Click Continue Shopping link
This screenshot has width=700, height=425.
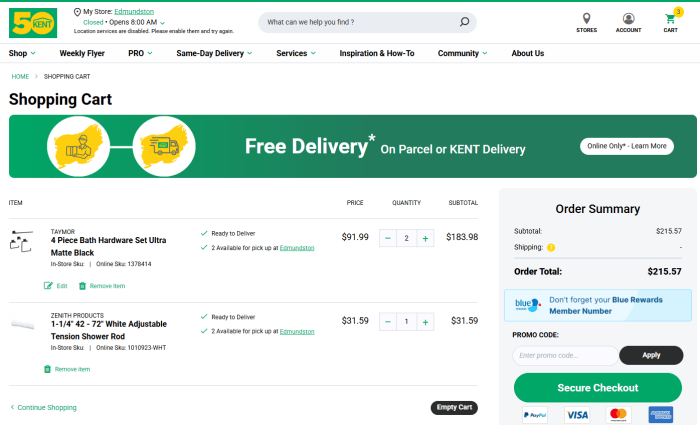44,407
